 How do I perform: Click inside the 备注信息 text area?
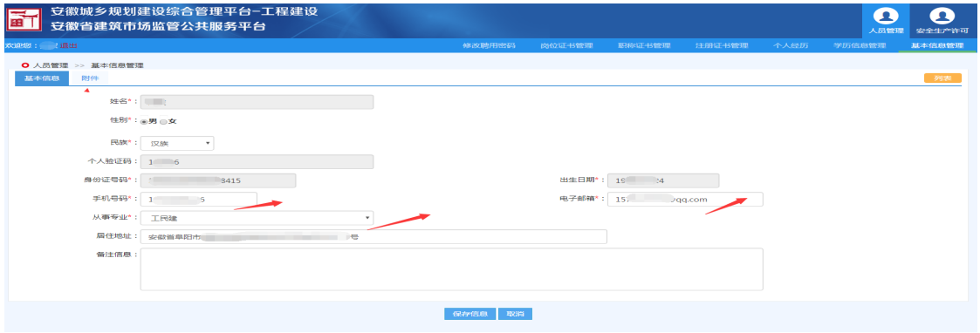452,269
